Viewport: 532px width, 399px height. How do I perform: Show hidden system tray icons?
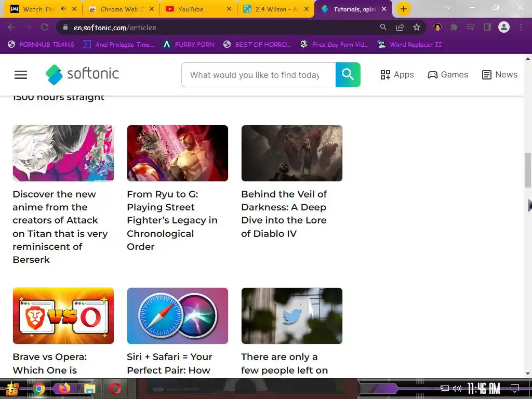tap(432, 389)
